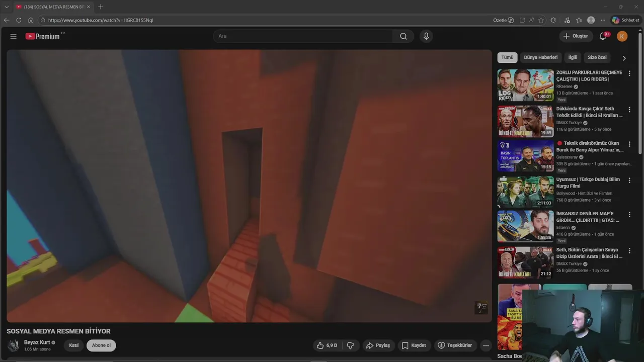Open browser settings and more menu
This screenshot has width=644, height=362.
603,20
